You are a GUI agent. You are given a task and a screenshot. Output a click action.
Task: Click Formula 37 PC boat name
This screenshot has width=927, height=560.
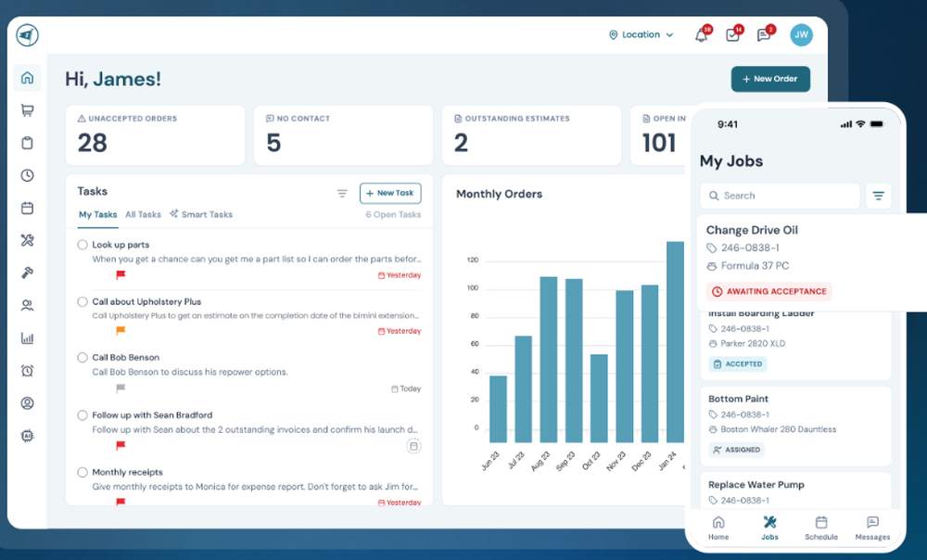click(755, 266)
